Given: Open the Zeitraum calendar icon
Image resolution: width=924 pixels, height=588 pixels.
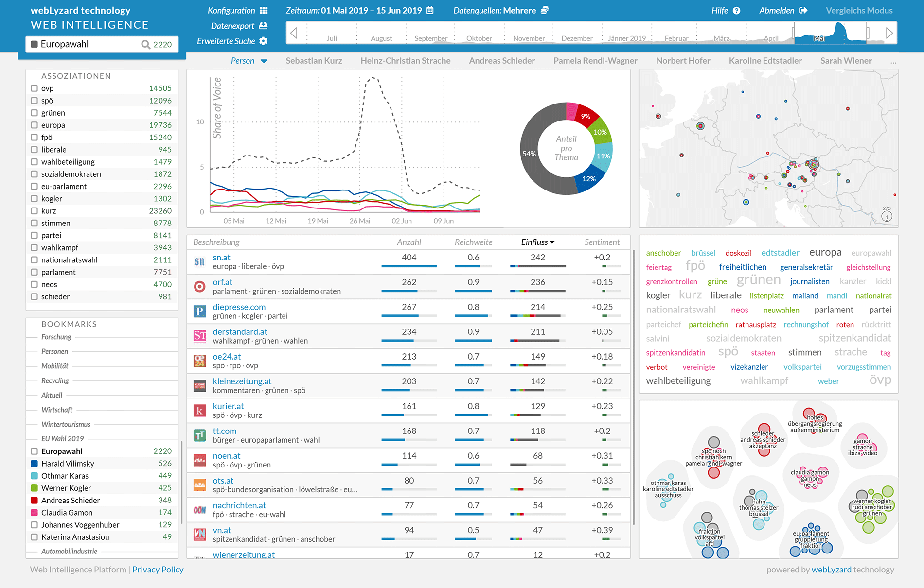Looking at the screenshot, I should (x=430, y=10).
